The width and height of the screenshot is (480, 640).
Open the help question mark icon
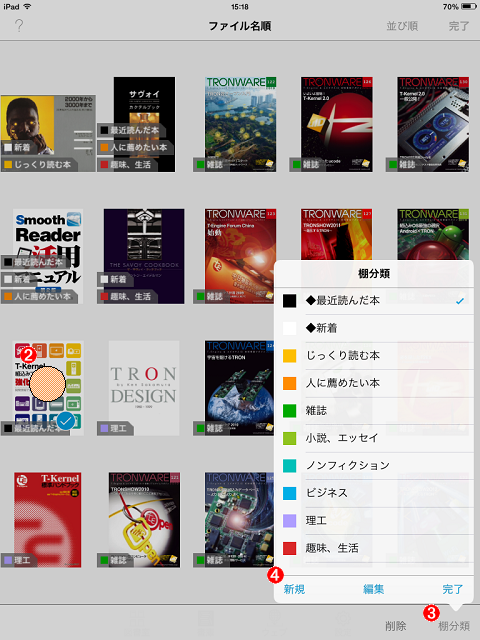click(19, 26)
